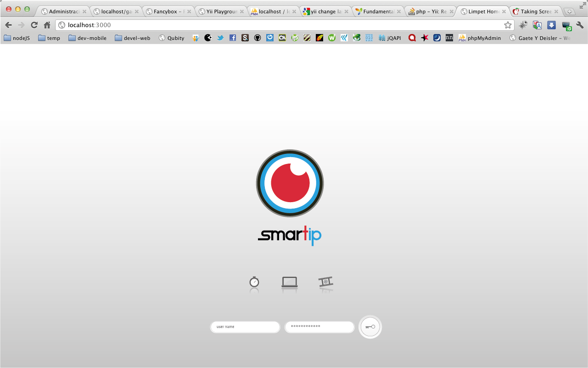Click the film strip icon
The image size is (588, 368).
326,282
